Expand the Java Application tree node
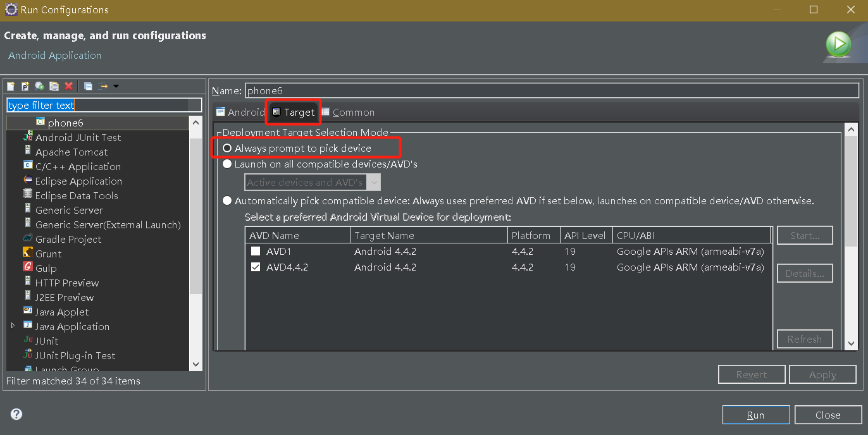The image size is (868, 435). tap(13, 326)
